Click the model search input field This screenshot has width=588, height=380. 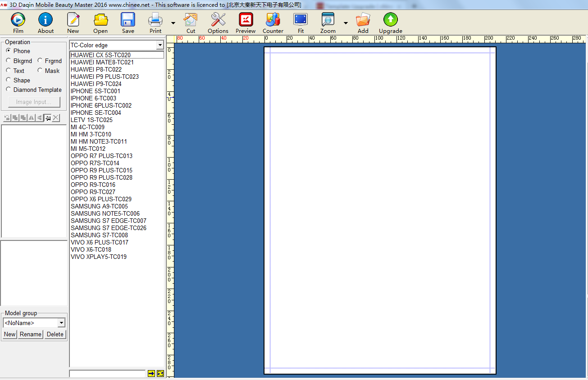107,374
